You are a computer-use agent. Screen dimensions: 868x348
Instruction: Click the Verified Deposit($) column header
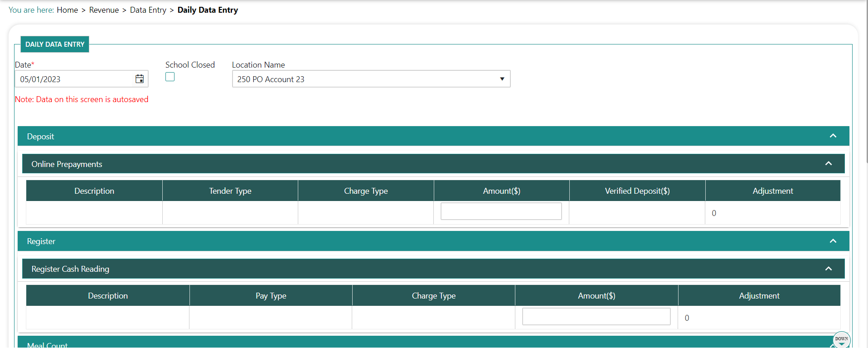coord(637,191)
